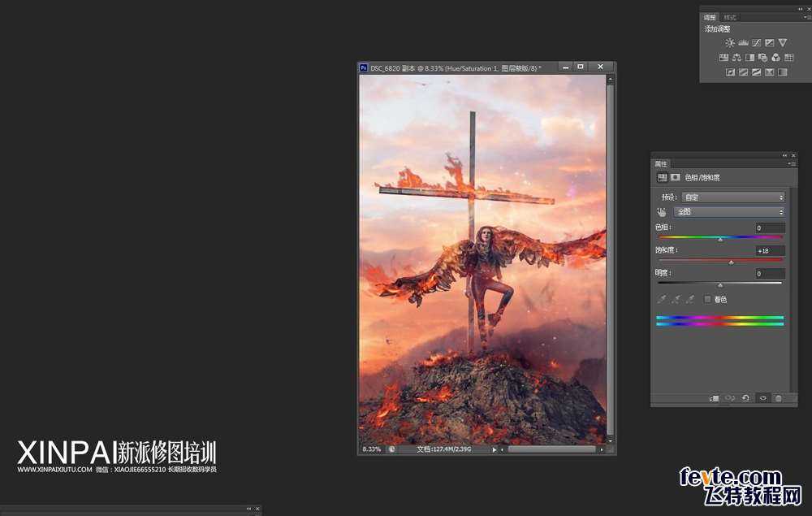Open the 预设 preset dropdown showing 自定

[x=733, y=197]
